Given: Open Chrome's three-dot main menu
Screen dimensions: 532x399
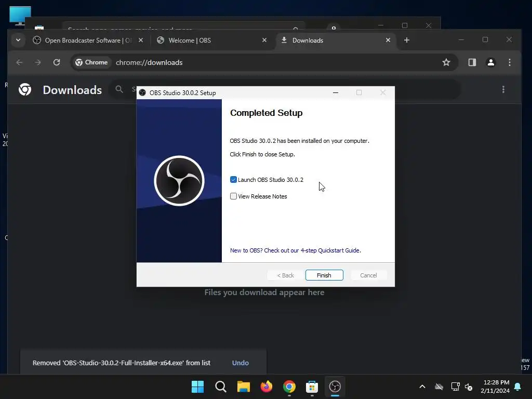Looking at the screenshot, I should [x=509, y=62].
